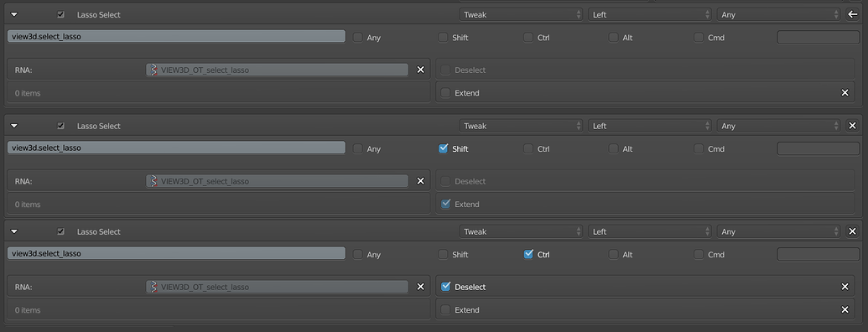Click the key modifier field in top entry
868x332 pixels.
819,38
